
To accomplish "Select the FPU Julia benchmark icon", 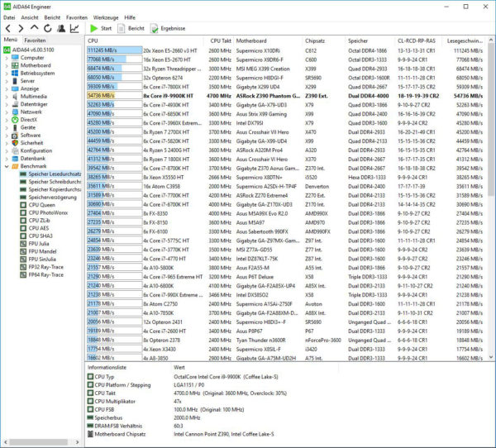I will click(x=23, y=244).
